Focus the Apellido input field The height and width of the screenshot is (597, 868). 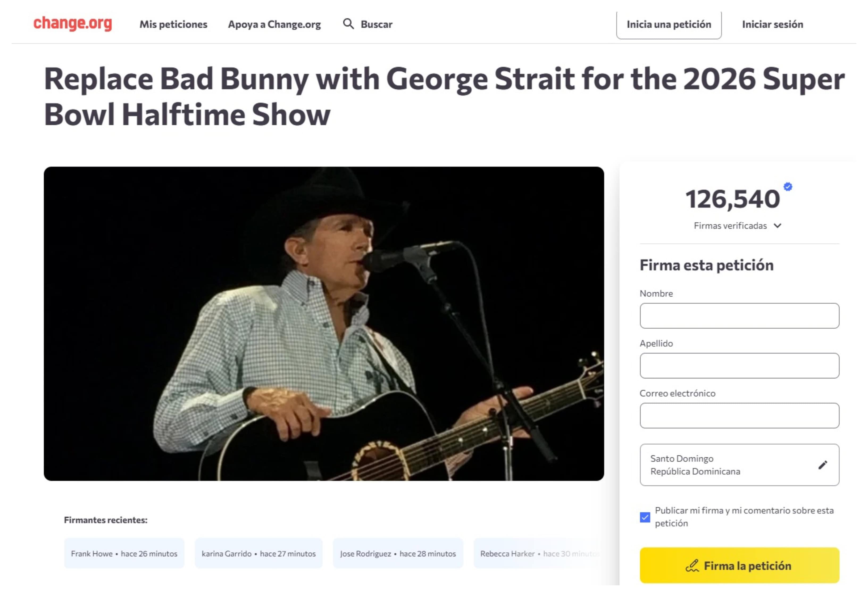[739, 366]
